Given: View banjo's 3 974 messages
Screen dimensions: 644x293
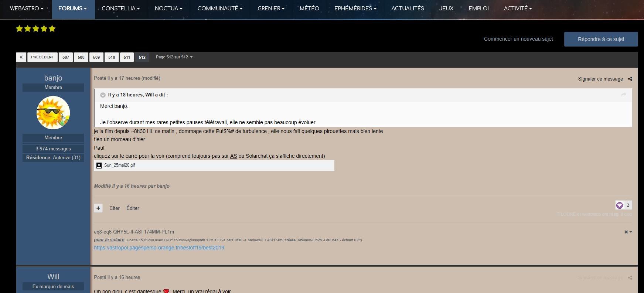Looking at the screenshot, I should (53, 149).
